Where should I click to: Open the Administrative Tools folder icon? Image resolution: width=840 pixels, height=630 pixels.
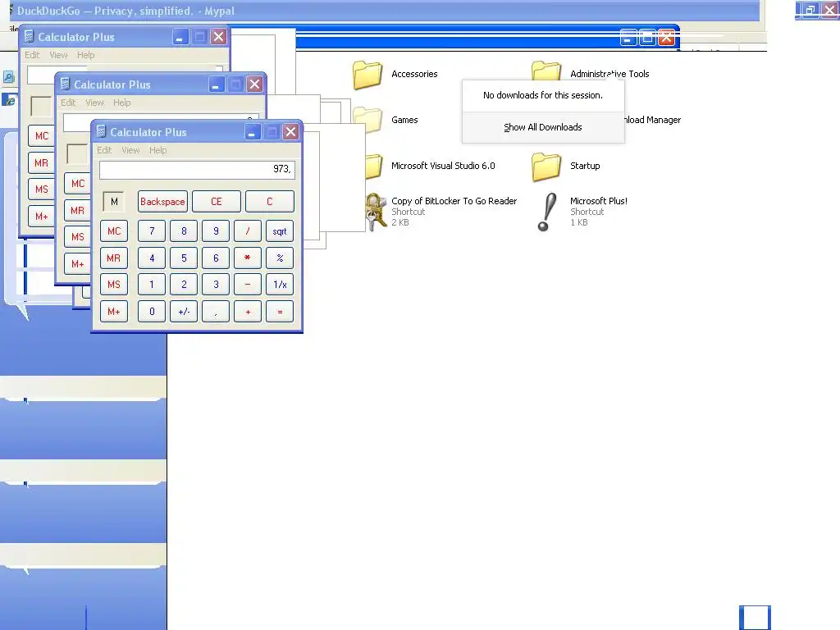(x=546, y=71)
